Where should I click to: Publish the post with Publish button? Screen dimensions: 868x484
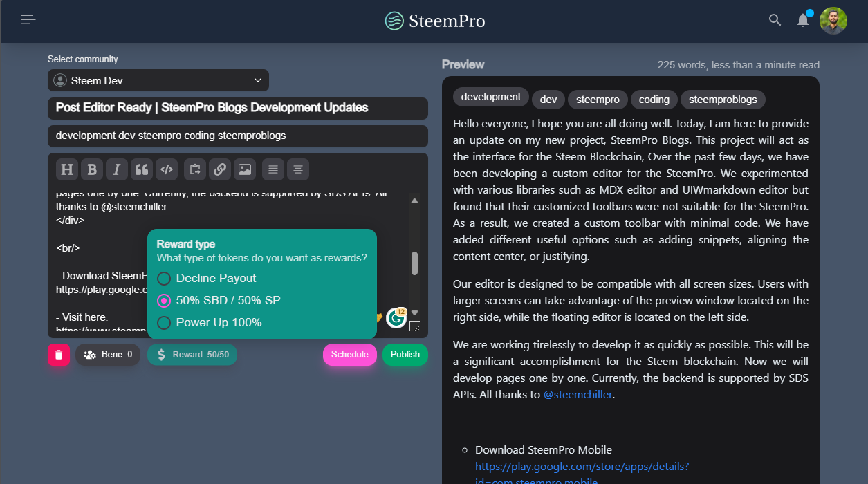coord(405,355)
